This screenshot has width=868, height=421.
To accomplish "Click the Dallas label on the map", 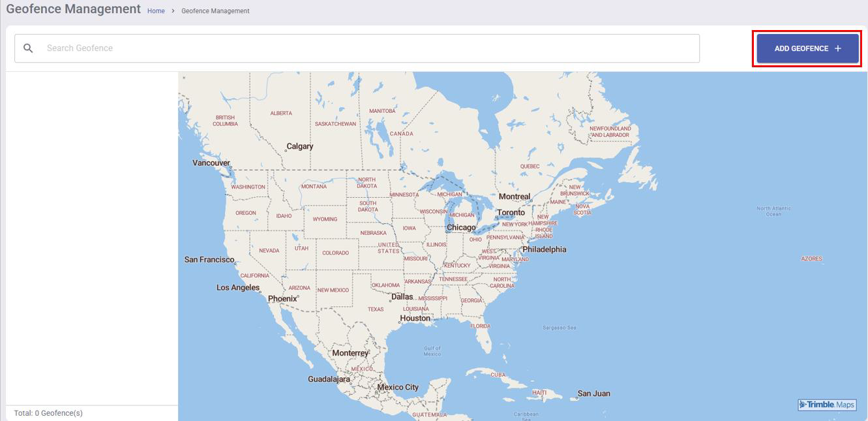I will click(402, 296).
